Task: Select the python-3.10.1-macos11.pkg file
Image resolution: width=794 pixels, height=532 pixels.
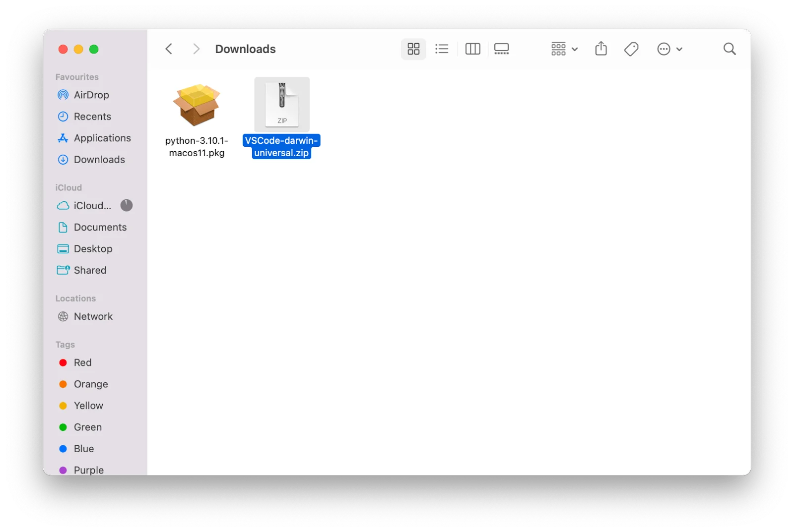Action: click(197, 119)
